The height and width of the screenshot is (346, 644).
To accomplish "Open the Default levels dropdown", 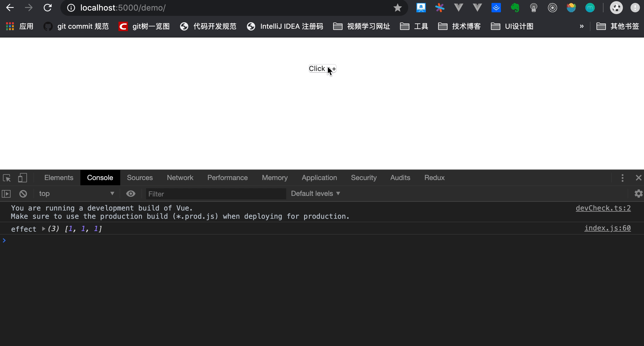I will [x=315, y=194].
